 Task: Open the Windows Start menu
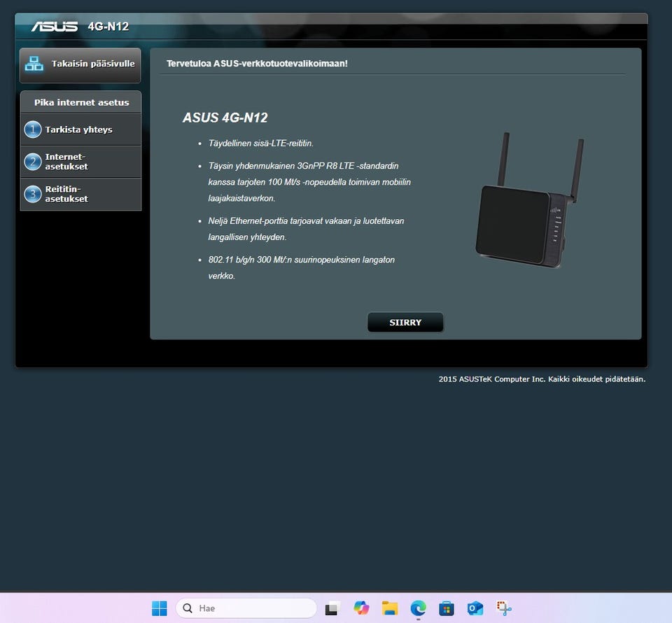coord(160,608)
